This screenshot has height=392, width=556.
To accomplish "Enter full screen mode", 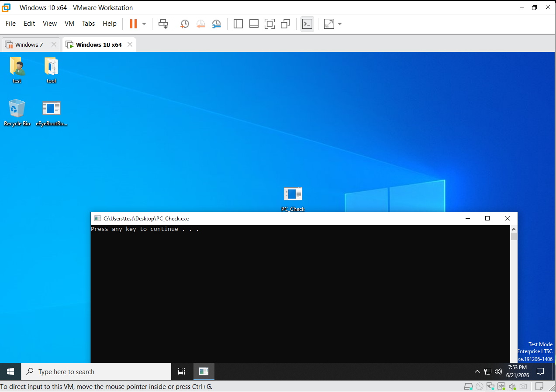I will (x=270, y=24).
